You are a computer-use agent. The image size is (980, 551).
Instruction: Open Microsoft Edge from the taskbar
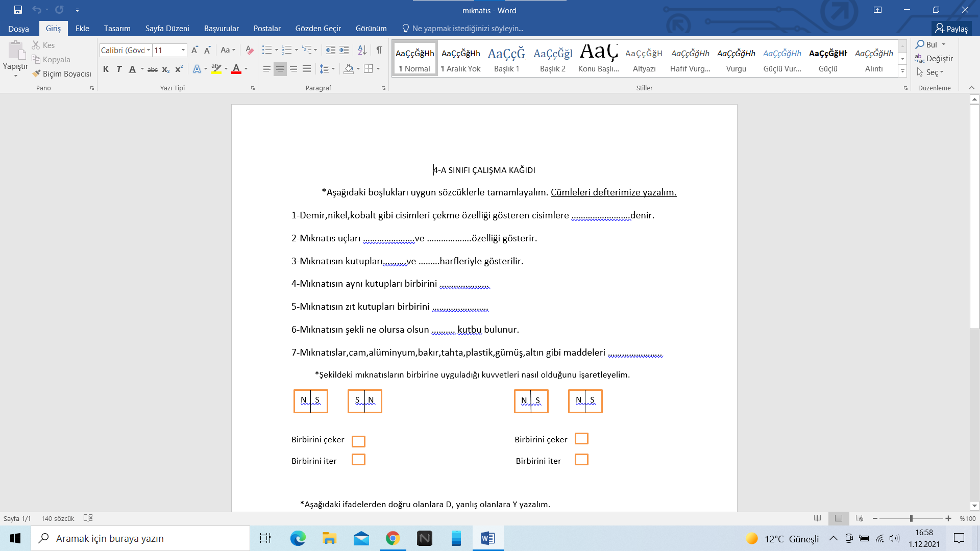coord(298,538)
